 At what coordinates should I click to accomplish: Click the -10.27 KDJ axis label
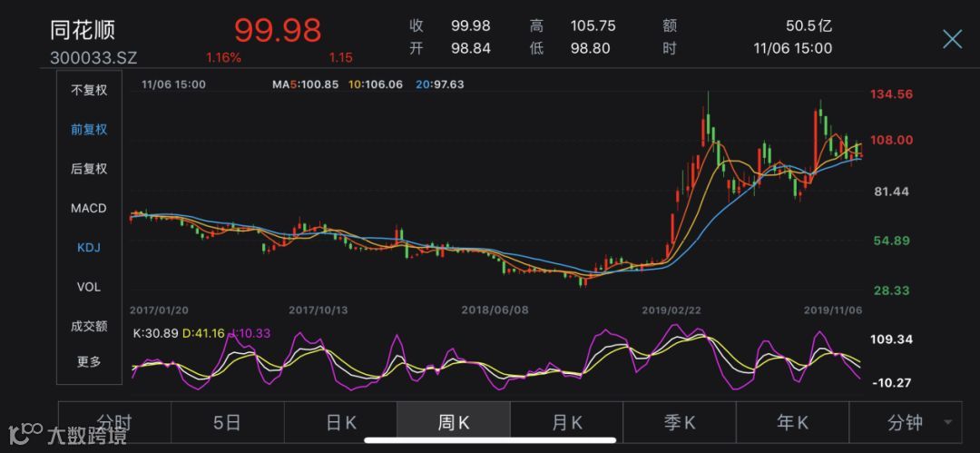894,382
